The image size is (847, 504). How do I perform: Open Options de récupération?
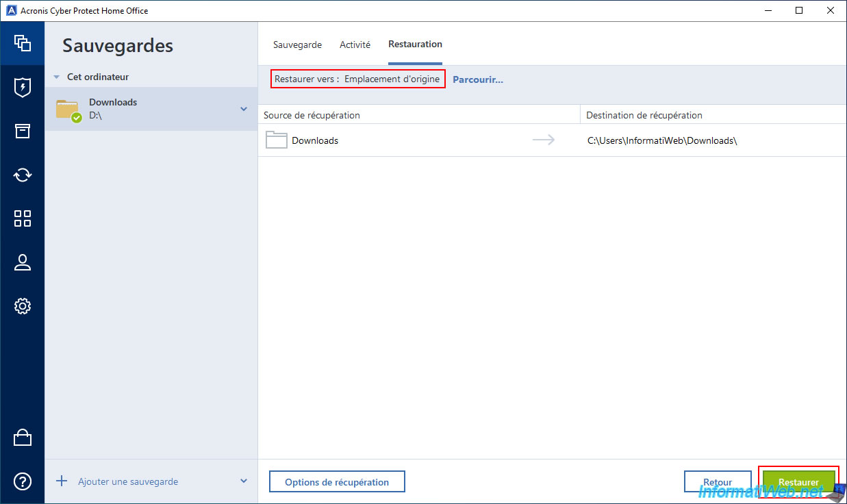[x=337, y=481]
